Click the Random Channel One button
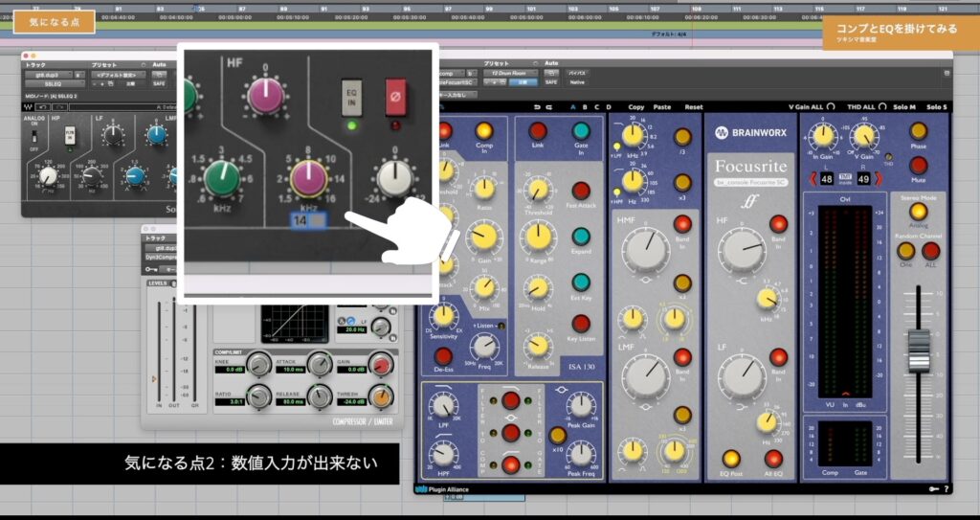The height and width of the screenshot is (520, 980). (905, 251)
